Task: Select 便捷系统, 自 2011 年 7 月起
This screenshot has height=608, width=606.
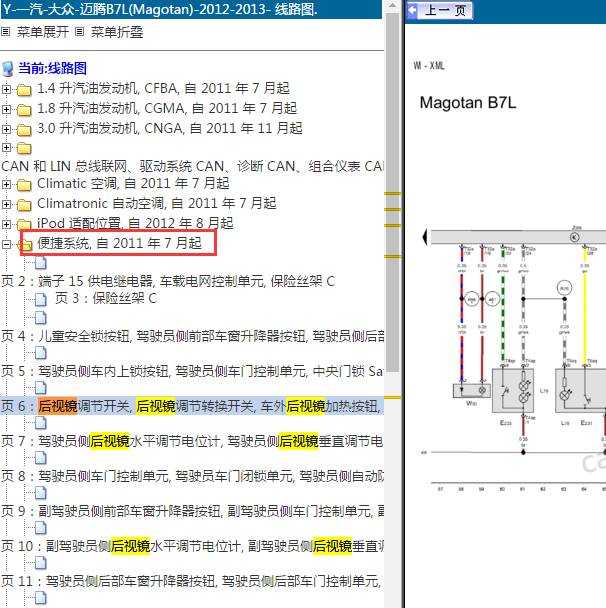Action: pos(119,243)
